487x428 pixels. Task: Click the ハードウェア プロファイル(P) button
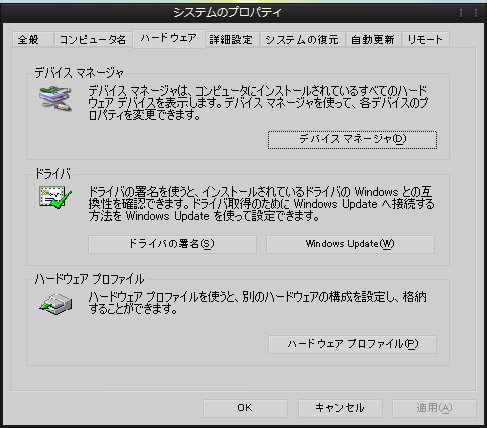(352, 344)
